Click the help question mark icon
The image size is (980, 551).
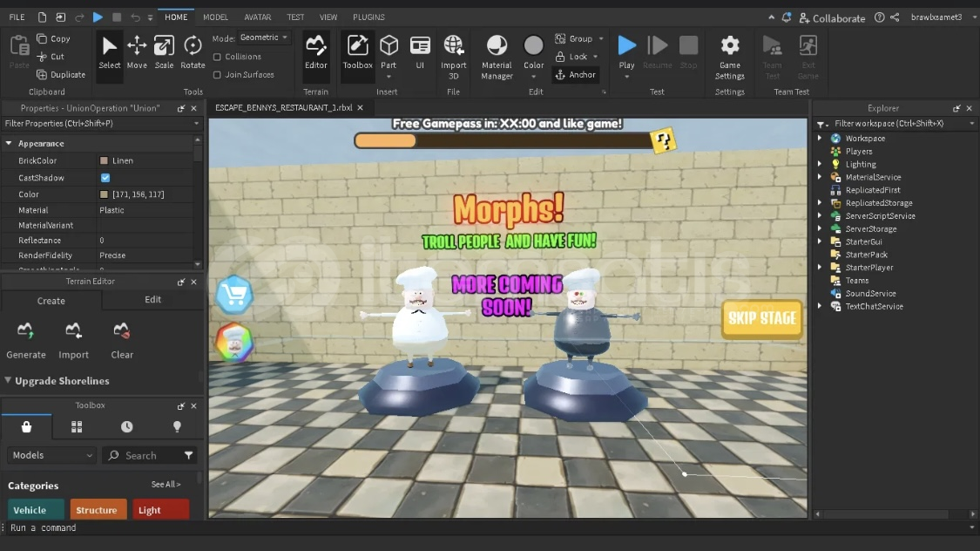tap(879, 17)
